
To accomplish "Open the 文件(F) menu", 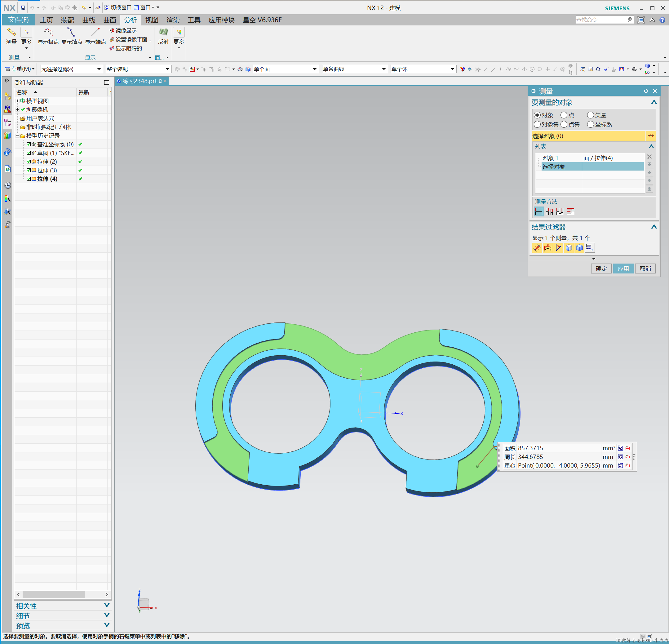I will point(18,20).
